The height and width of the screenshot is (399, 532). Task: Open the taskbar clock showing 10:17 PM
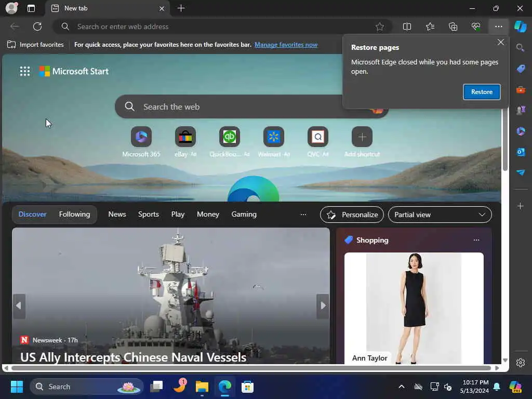[475, 387]
